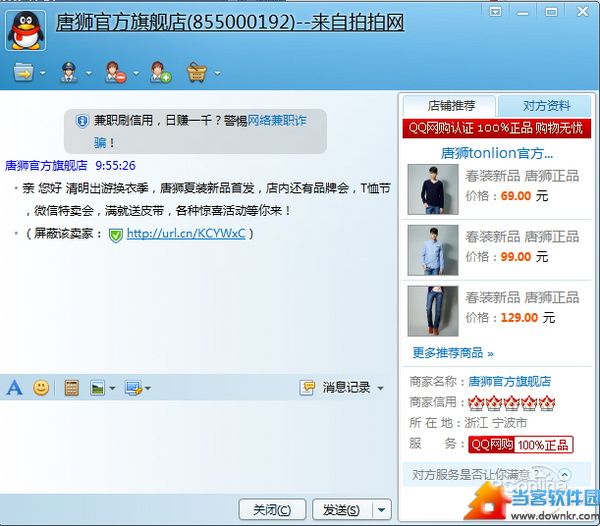Open the light blue shirt product thumbnail
This screenshot has height=526, width=600.
click(433, 250)
